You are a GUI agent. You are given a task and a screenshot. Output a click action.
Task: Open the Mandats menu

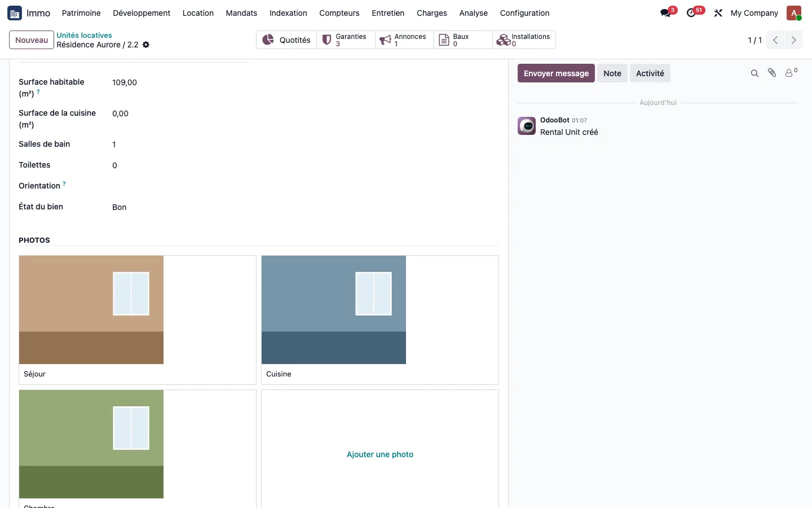click(x=241, y=13)
